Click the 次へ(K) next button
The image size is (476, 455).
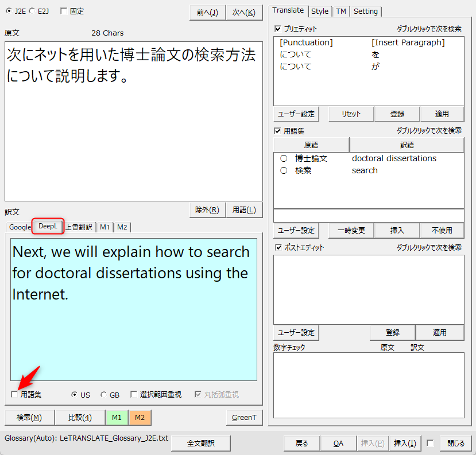244,12
